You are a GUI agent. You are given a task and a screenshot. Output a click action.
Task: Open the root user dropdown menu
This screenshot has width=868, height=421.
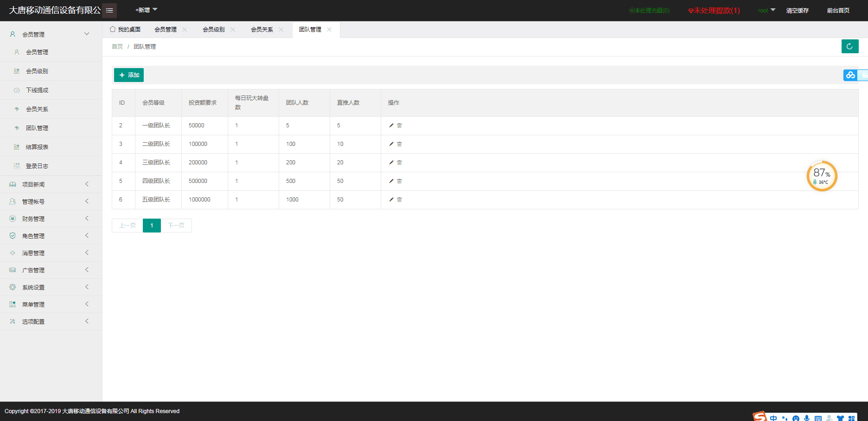pyautogui.click(x=766, y=10)
